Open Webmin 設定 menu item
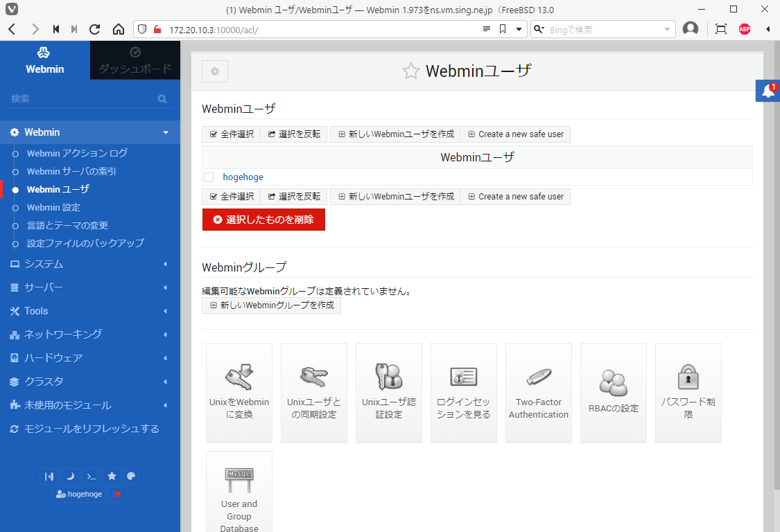 tap(53, 207)
